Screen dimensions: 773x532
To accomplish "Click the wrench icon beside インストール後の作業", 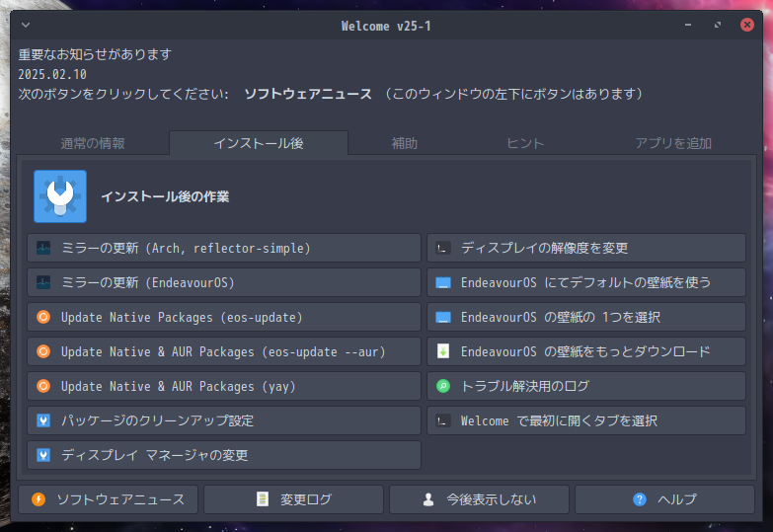I will coord(60,195).
